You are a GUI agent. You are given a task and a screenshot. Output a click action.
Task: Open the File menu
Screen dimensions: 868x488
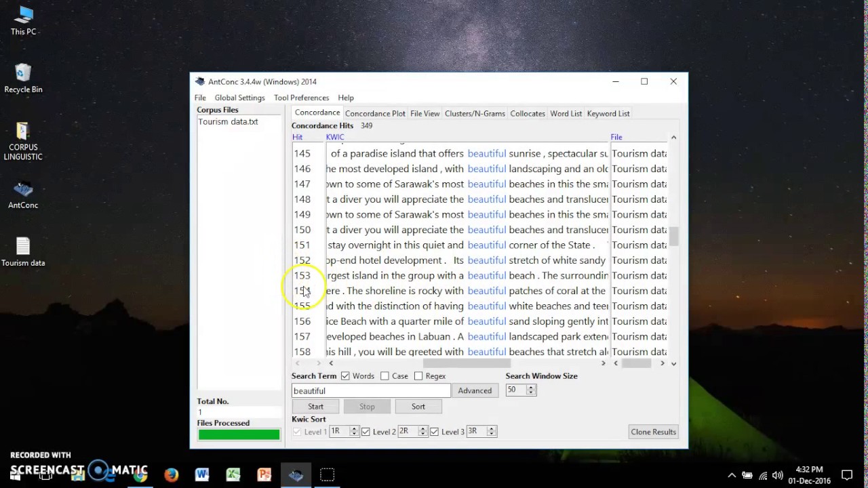[x=200, y=98]
